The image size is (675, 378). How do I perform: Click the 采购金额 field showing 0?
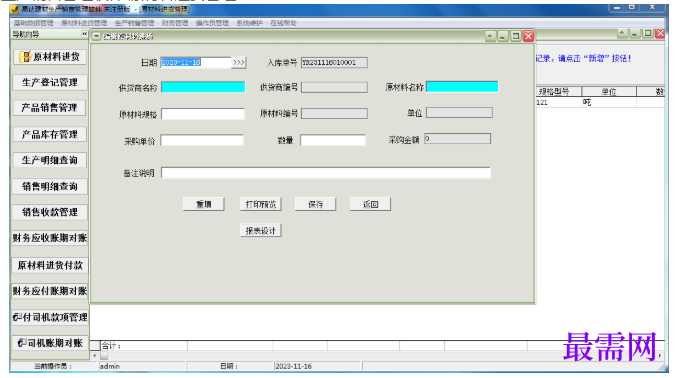[457, 139]
